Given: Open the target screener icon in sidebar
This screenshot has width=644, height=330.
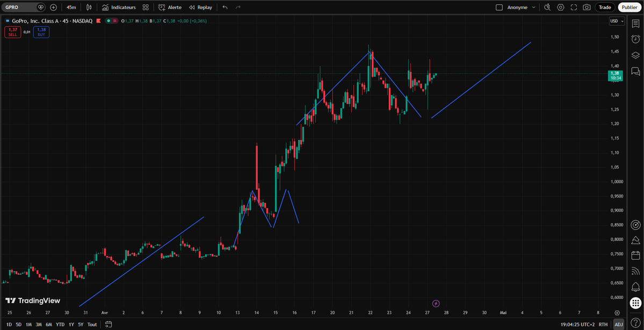Looking at the screenshot, I should 635,225.
